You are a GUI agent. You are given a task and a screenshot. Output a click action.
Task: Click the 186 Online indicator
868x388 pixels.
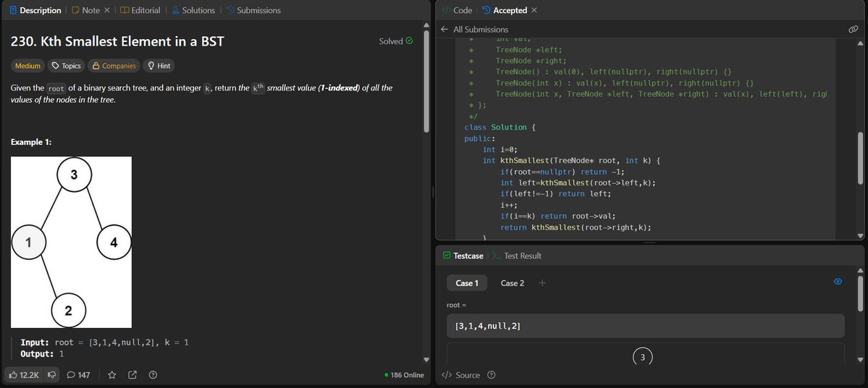404,375
